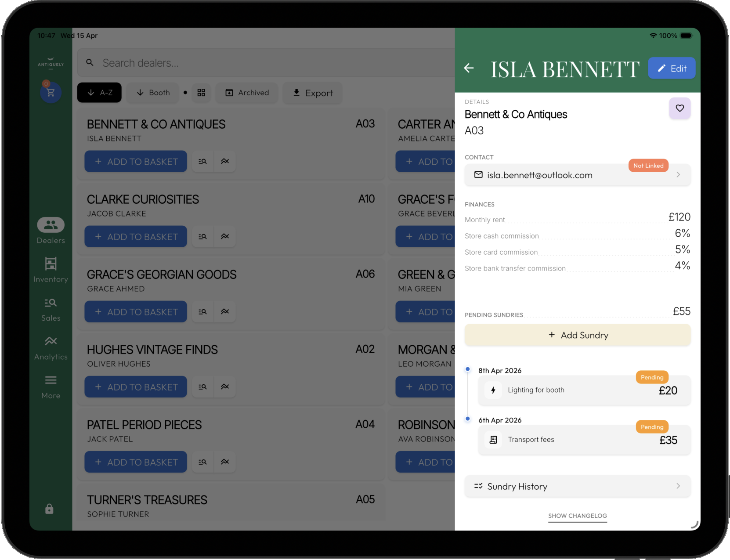This screenshot has height=560, width=730.
Task: Open the More menu in sidebar
Action: [x=51, y=387]
